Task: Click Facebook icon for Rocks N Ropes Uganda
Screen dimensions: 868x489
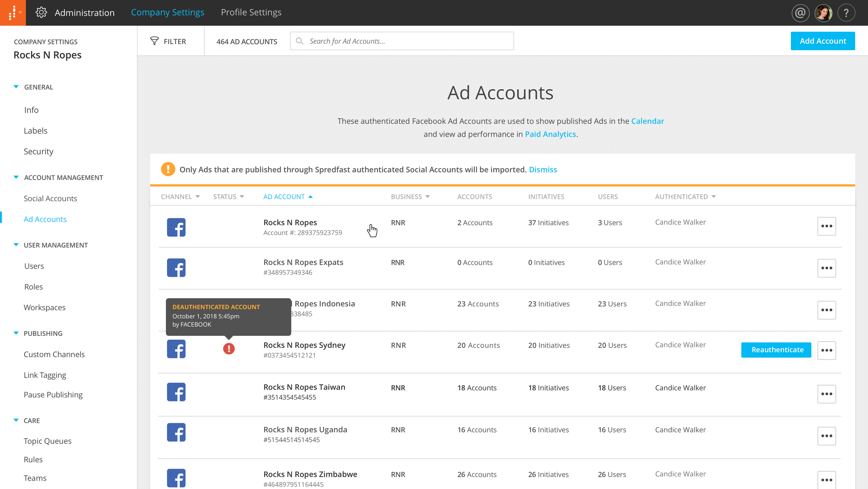Action: pos(176,432)
